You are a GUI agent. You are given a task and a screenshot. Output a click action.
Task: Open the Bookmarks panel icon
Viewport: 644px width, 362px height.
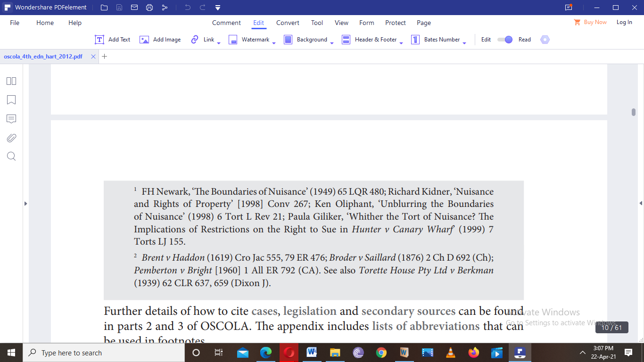11,100
